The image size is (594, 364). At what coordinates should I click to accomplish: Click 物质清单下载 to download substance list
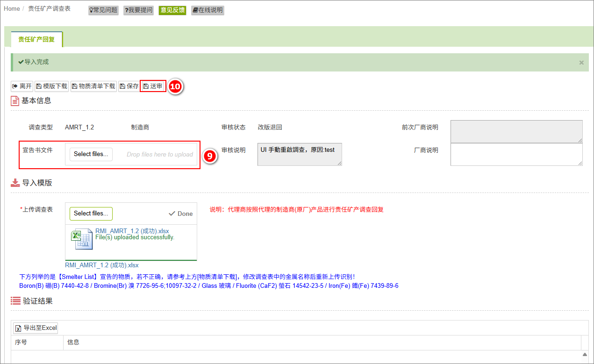point(93,86)
